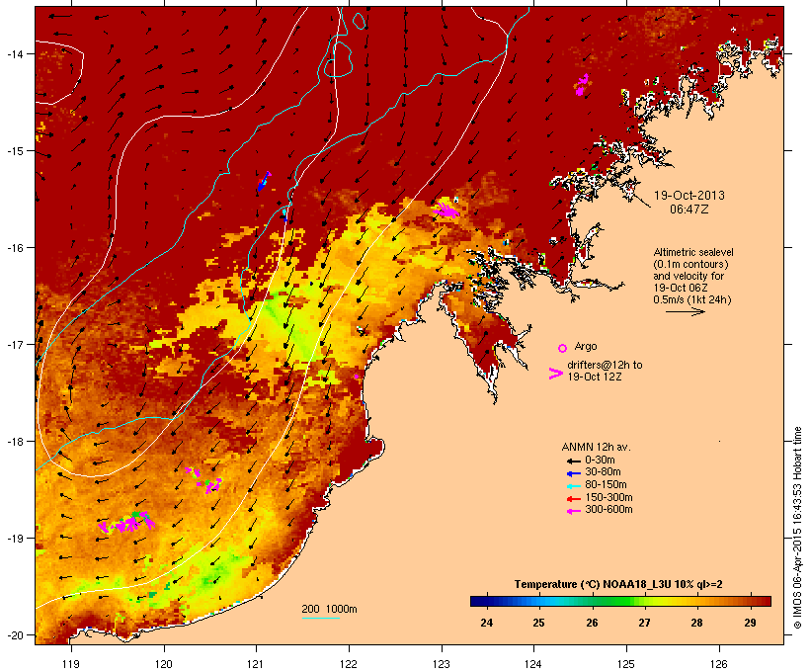The image size is (810, 672).
Task: Click the latitude axis label '-17'
Action: coord(14,344)
